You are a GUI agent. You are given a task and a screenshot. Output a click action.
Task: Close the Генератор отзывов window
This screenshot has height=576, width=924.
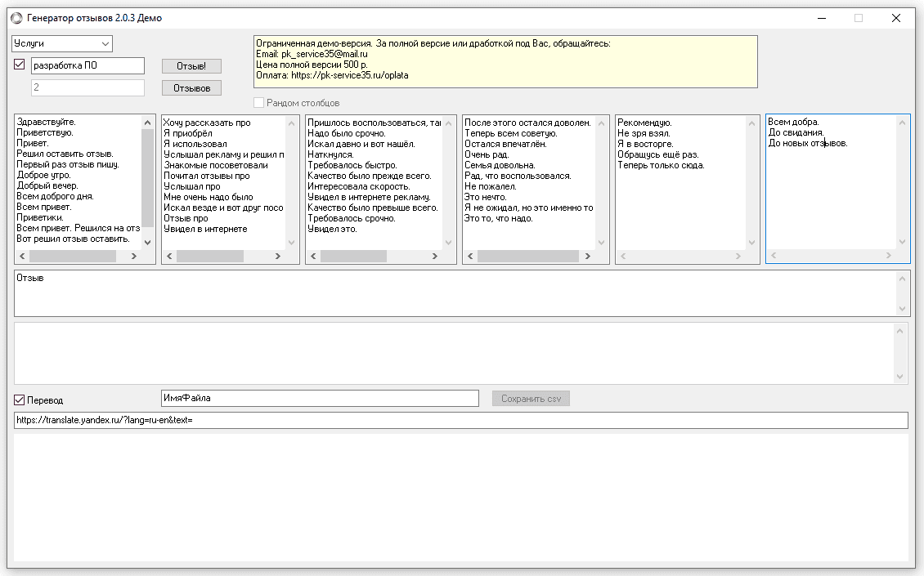coord(896,18)
